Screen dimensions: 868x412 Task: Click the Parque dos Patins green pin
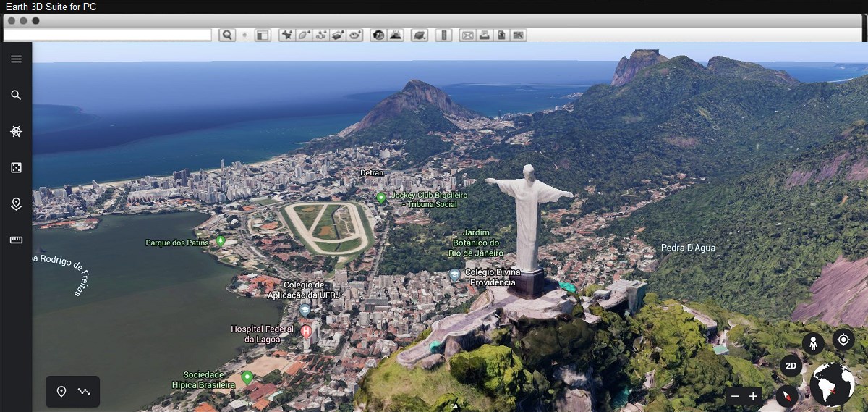click(221, 240)
